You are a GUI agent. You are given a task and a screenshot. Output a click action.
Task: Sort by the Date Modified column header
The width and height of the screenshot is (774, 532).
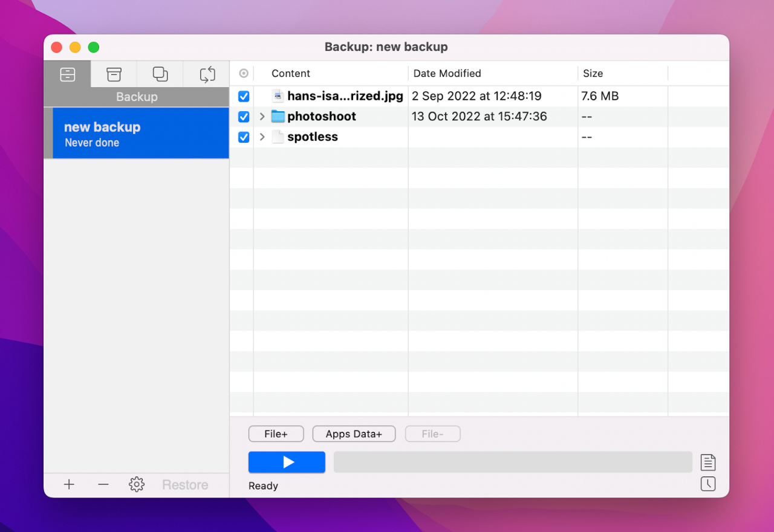(x=447, y=73)
